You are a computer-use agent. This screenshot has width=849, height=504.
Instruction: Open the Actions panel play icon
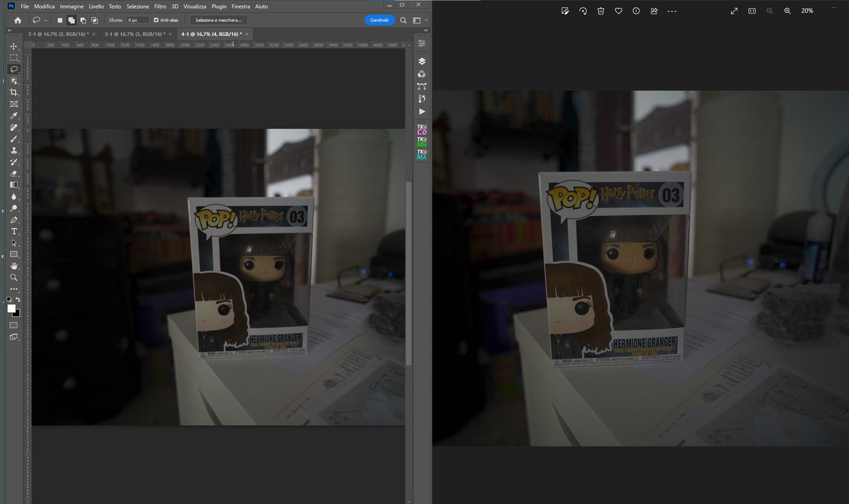[422, 111]
